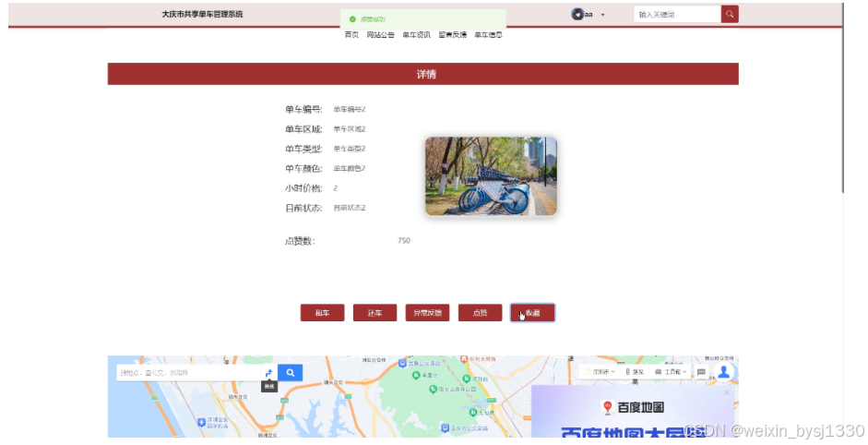Close the 百度地图 promotion popup
Viewport: 868px width, 445px height.
click(727, 392)
